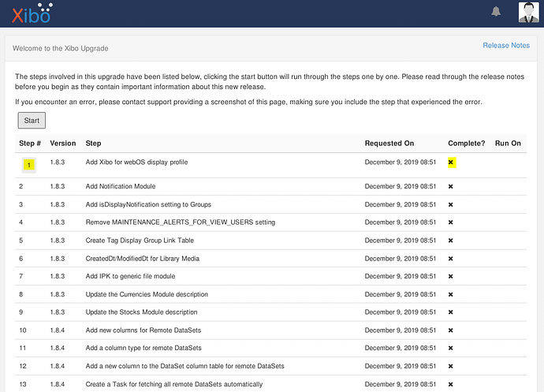Screen dimensions: 544x392
Task: Click the incomplete X icon for step 1
Action: tap(451, 162)
